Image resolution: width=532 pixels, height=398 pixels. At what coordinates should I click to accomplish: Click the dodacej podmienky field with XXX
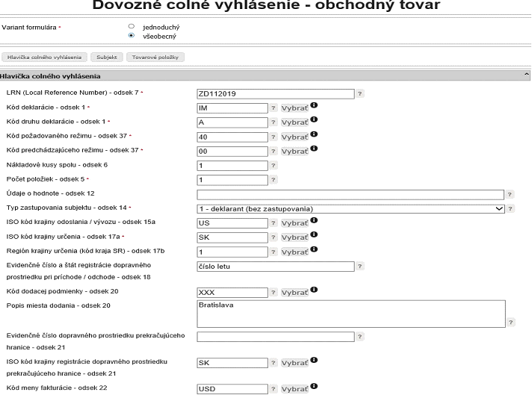pyautogui.click(x=232, y=293)
